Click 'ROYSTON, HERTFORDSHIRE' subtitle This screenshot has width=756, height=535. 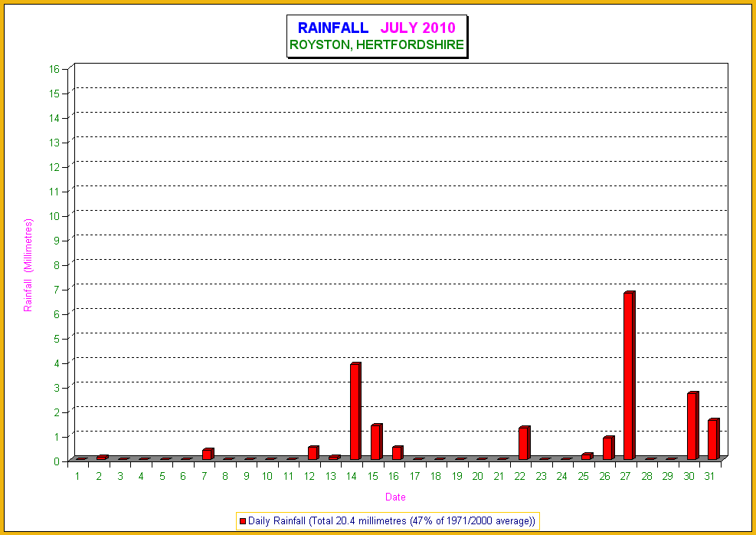pos(377,45)
